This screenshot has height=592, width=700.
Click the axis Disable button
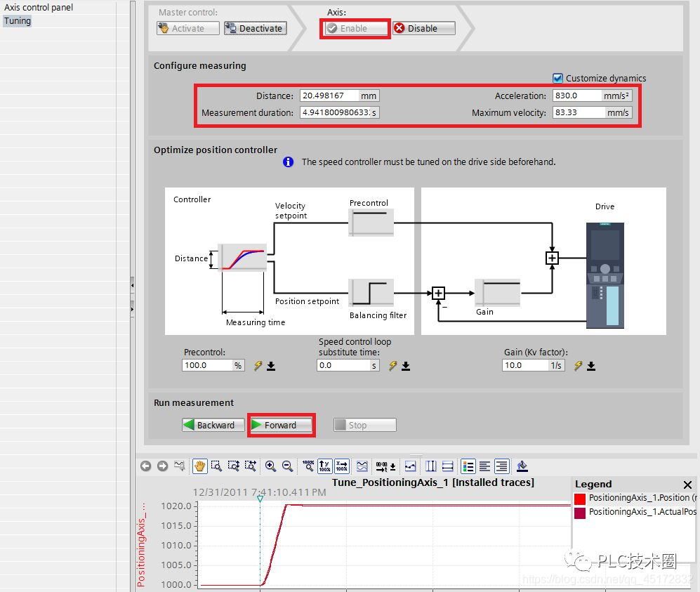[x=424, y=28]
